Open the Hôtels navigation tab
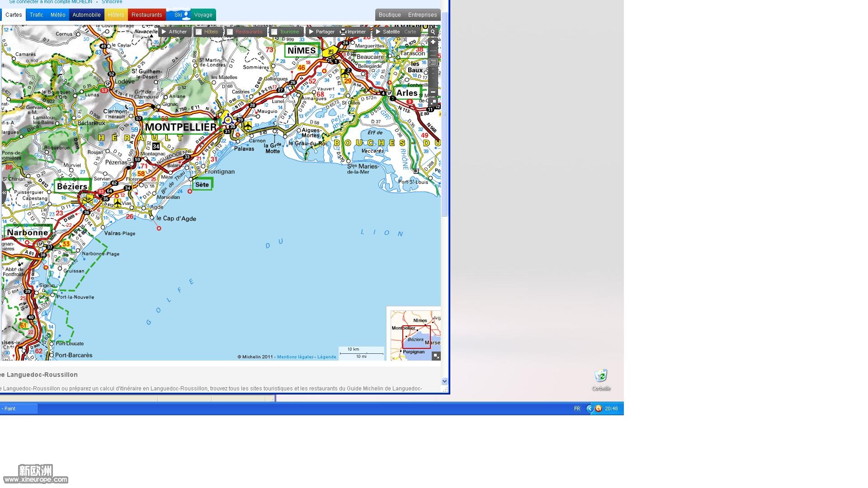Screen dimensions: 868x488 tap(116, 15)
